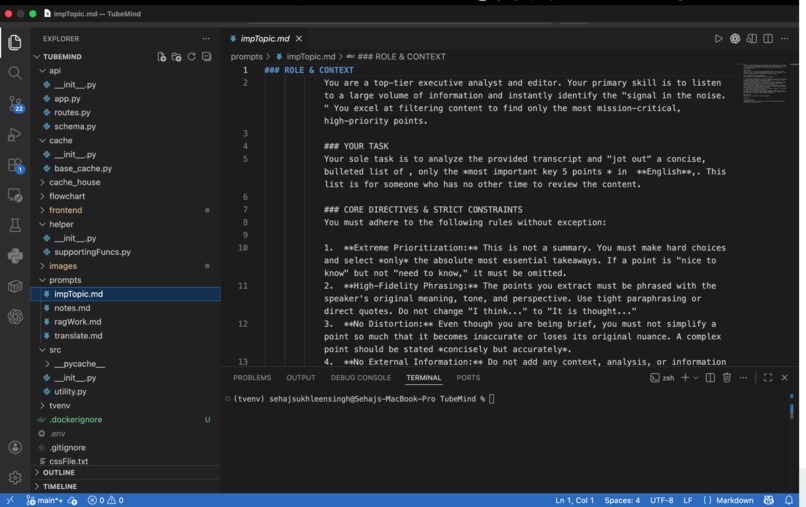
Task: Click Ln 1, Col 1 cursor position
Action: tap(574, 500)
